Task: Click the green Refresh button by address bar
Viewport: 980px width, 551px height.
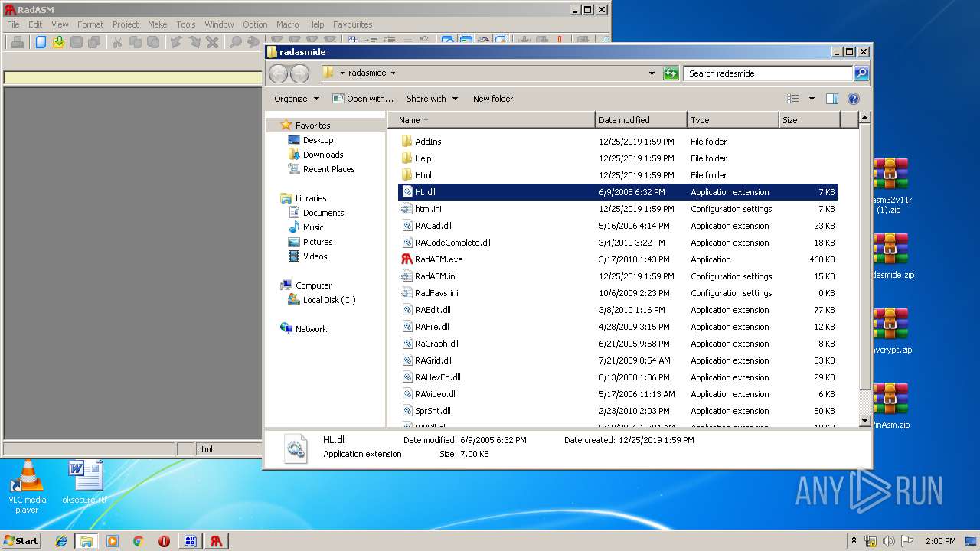Action: [x=671, y=73]
